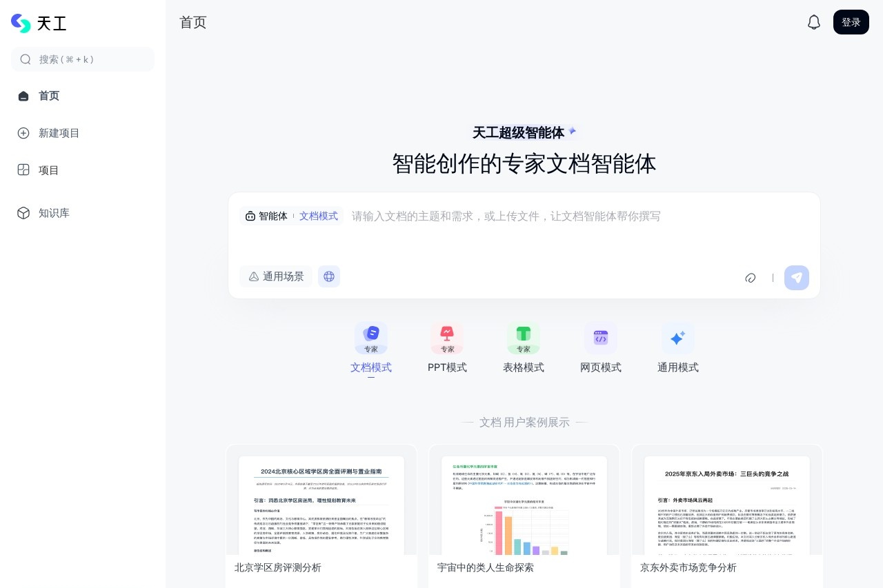Click the home icon in sidebar
This screenshot has width=883, height=588.
(23, 96)
